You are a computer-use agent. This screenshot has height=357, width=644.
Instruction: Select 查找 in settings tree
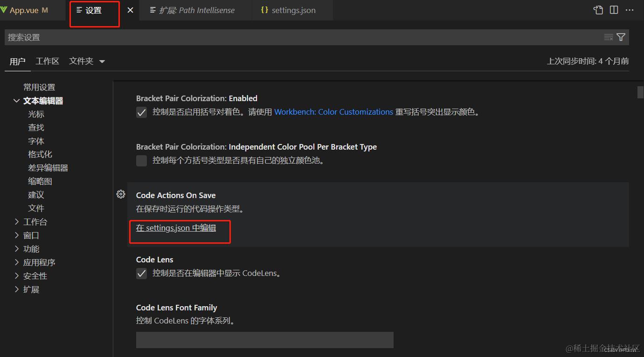coord(36,128)
